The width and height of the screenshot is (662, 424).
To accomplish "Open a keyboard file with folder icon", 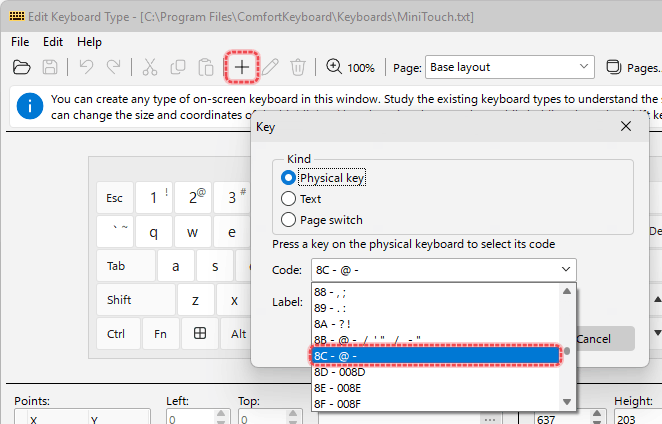I will click(x=22, y=67).
